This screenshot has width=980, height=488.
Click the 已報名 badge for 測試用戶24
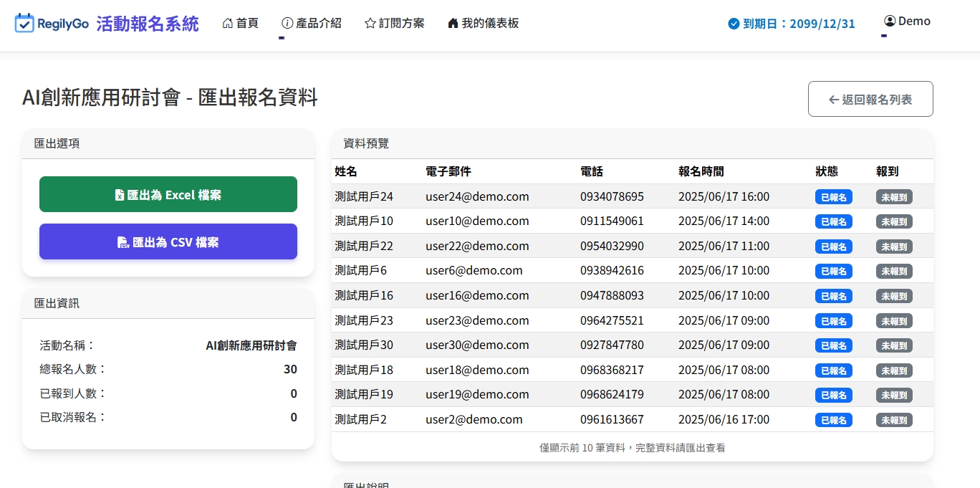tap(834, 197)
